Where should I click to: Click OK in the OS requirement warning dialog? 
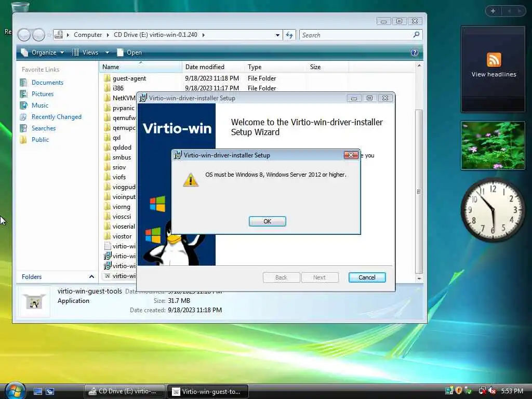pos(267,221)
